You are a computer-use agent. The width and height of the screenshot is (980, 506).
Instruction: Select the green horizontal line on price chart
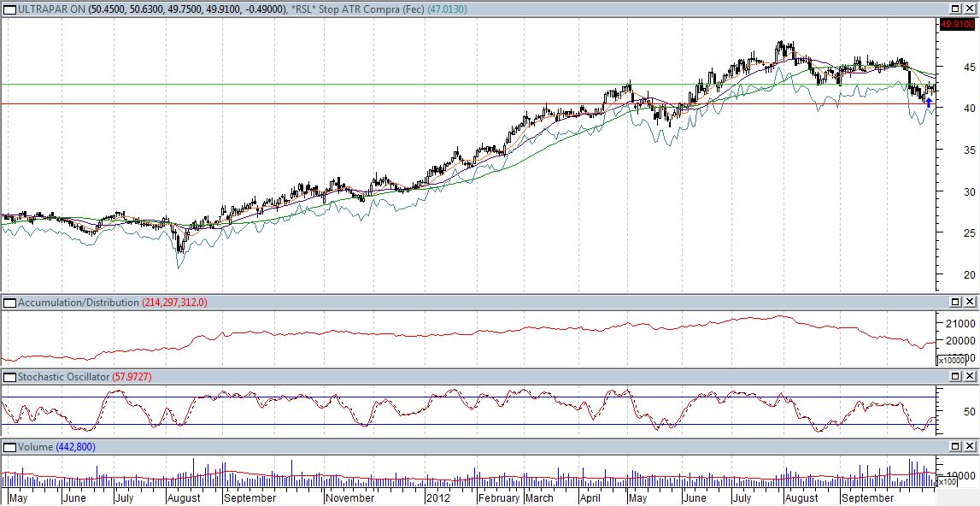coord(342,84)
